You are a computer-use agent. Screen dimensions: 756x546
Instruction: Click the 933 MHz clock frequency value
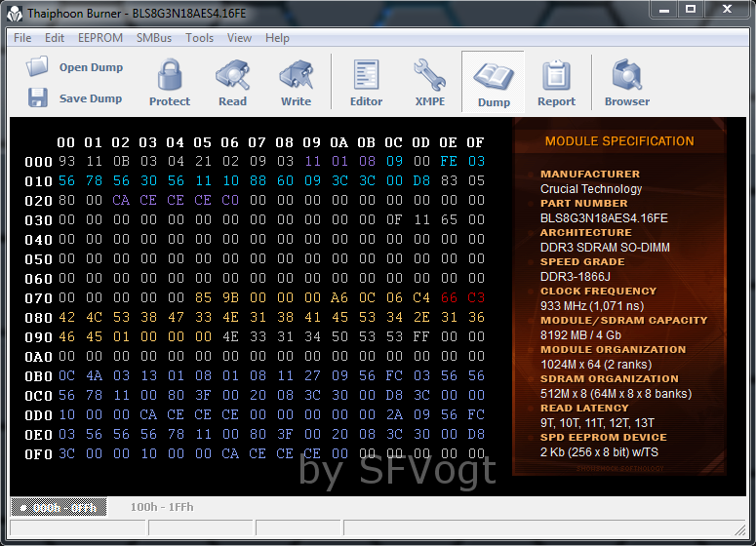[x=592, y=306]
